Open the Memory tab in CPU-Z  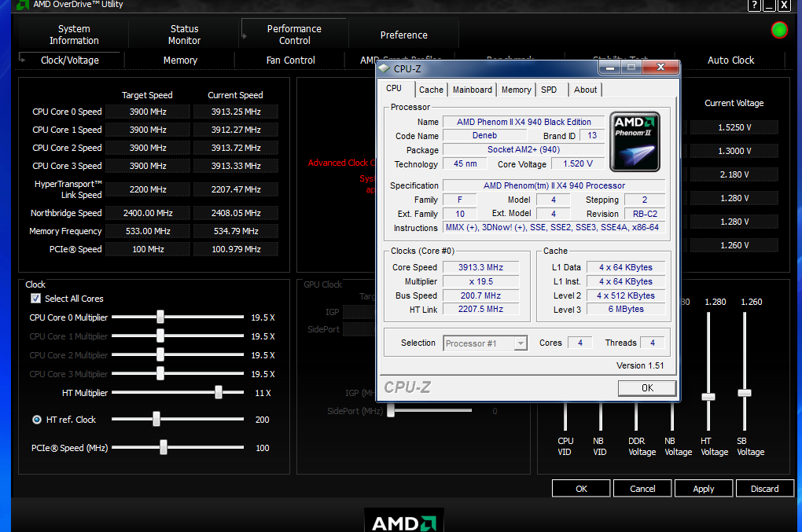(x=516, y=90)
